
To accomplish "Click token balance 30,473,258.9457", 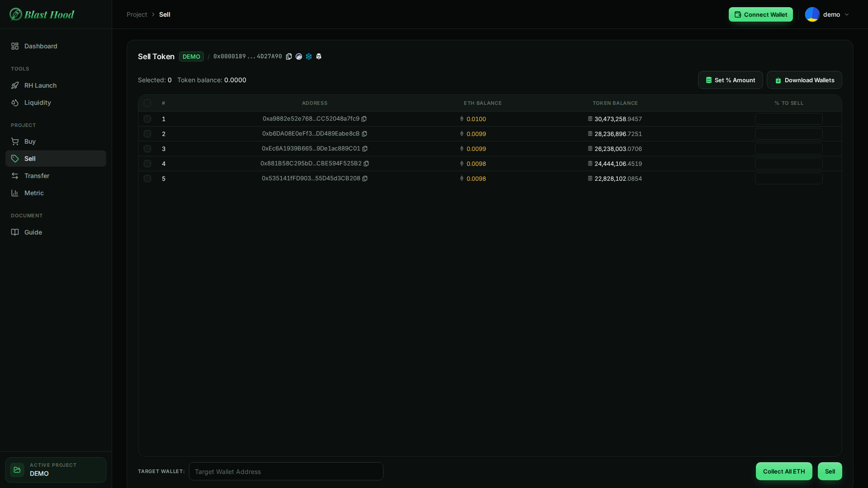I will click(x=618, y=119).
